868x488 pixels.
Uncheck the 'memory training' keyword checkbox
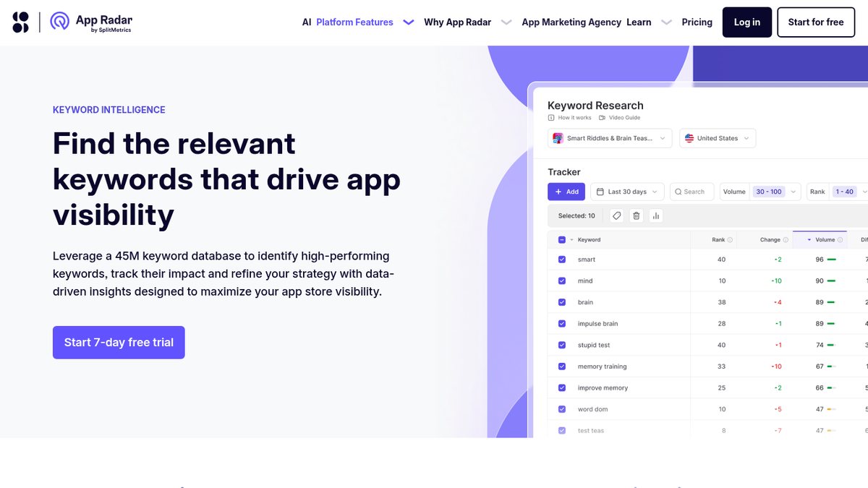coord(562,367)
